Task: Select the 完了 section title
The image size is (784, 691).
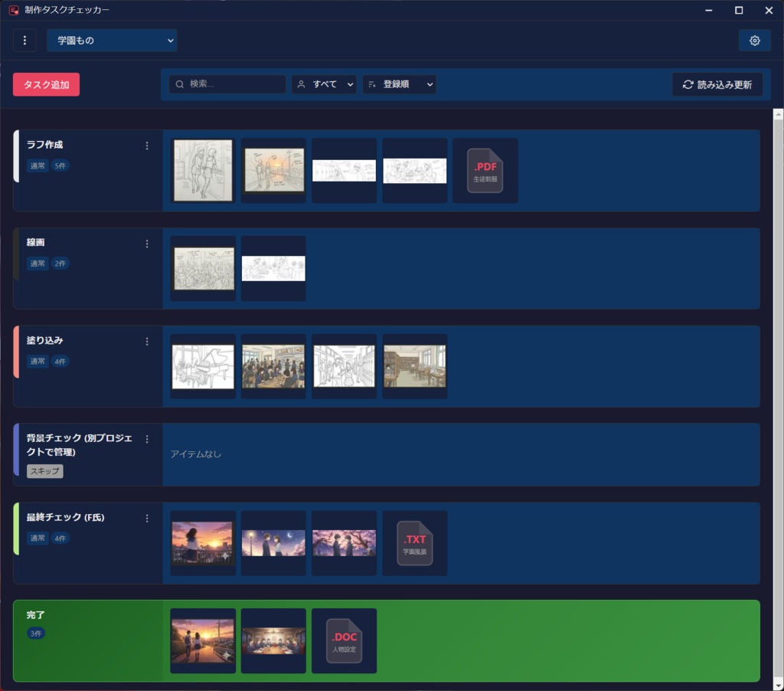Action: pyautogui.click(x=35, y=615)
